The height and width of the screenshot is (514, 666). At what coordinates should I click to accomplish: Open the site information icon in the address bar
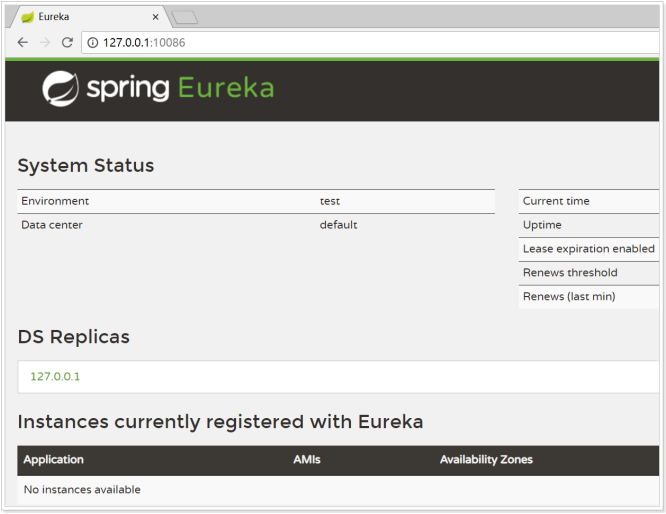92,42
